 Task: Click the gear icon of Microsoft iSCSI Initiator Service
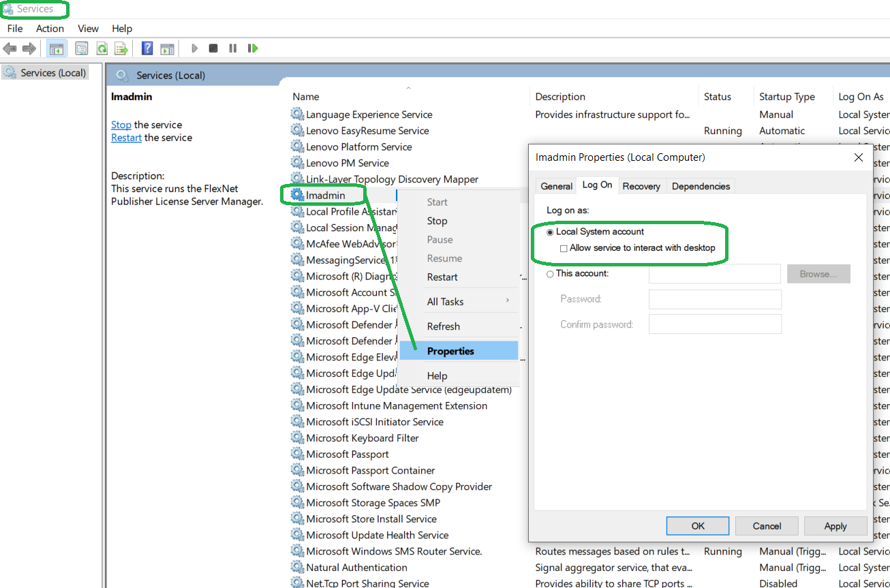tap(298, 422)
